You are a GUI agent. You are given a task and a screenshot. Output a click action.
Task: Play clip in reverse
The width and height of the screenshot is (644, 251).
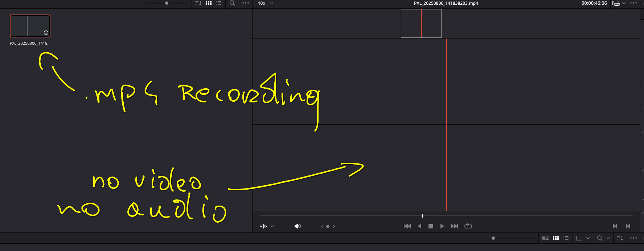(419, 226)
